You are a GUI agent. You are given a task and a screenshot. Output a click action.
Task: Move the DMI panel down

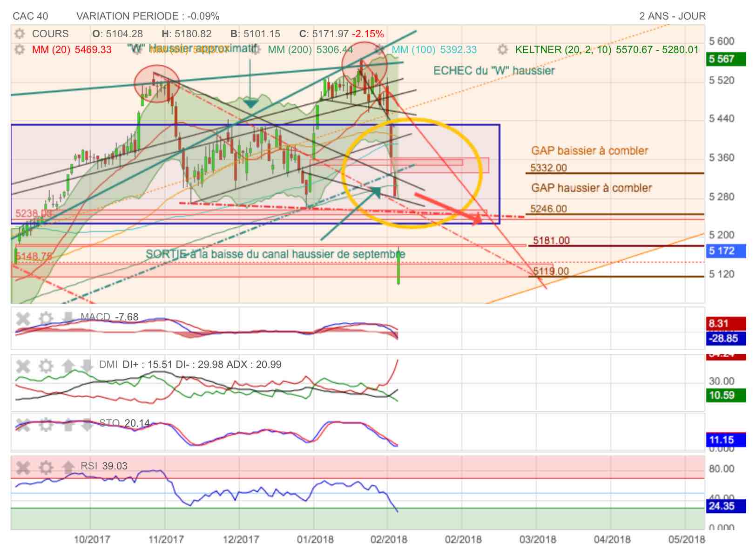click(87, 366)
